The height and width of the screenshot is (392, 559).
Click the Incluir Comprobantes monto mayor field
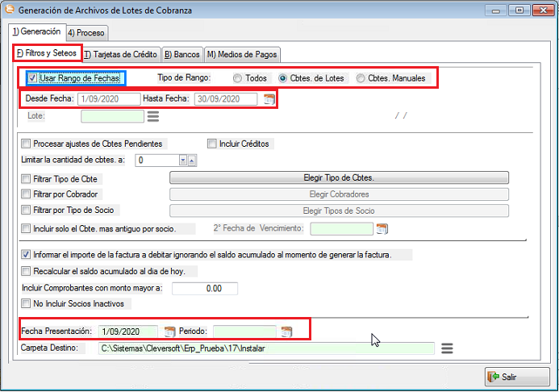[205, 289]
